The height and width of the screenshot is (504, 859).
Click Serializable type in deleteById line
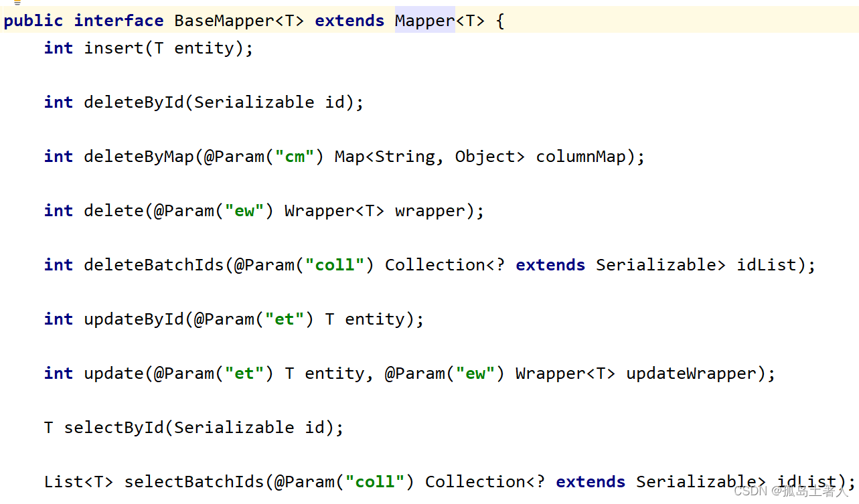tap(254, 102)
